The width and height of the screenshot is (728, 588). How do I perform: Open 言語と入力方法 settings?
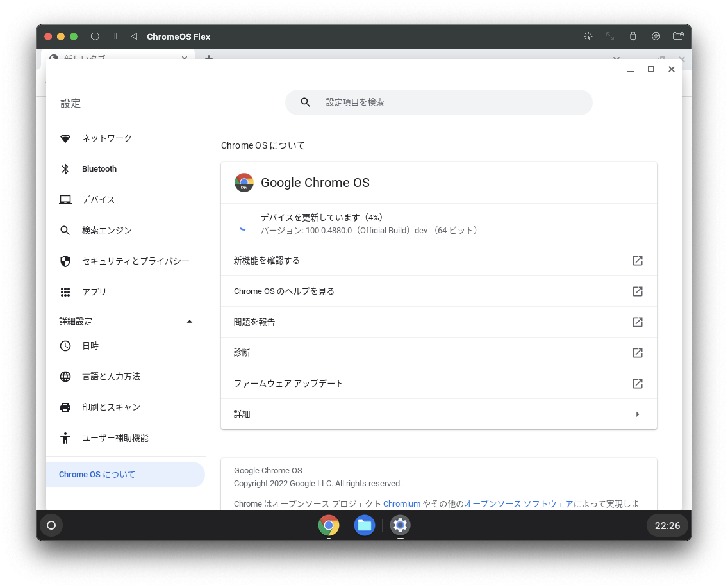point(125,376)
